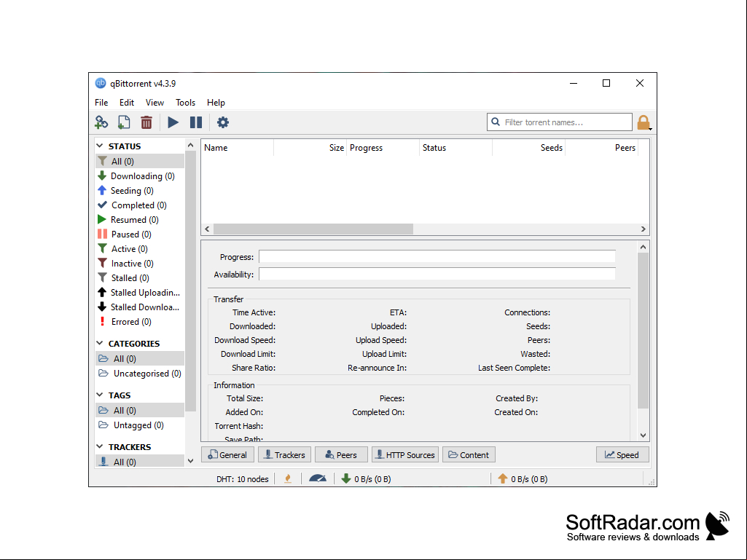Sort torrents by Status column
The height and width of the screenshot is (560, 747).
[456, 148]
